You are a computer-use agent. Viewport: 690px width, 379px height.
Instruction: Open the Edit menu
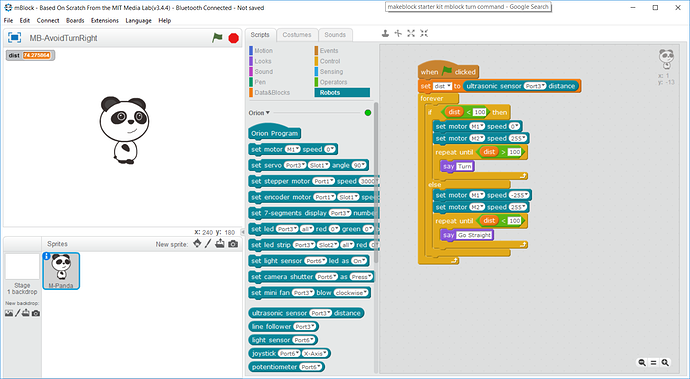(25, 20)
